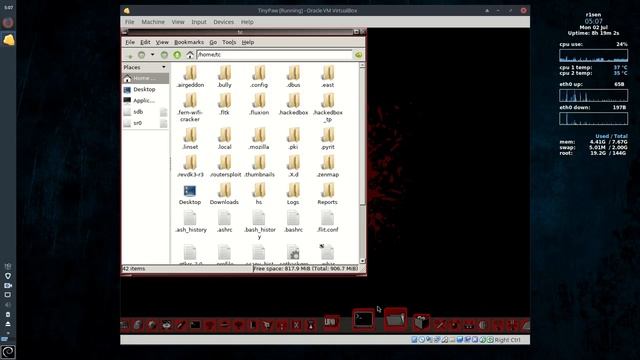Select the .flit.conf file
640x360 pixels.
click(x=328, y=222)
